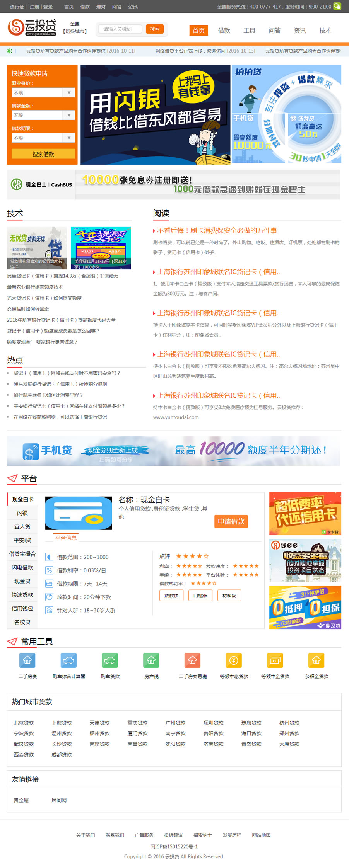Click the 借款期限 icon

click(49, 584)
